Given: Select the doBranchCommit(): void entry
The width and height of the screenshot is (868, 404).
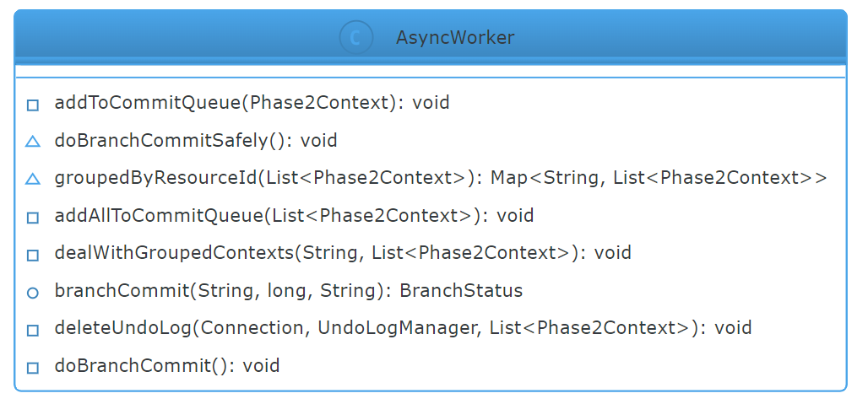Looking at the screenshot, I should point(166,366).
